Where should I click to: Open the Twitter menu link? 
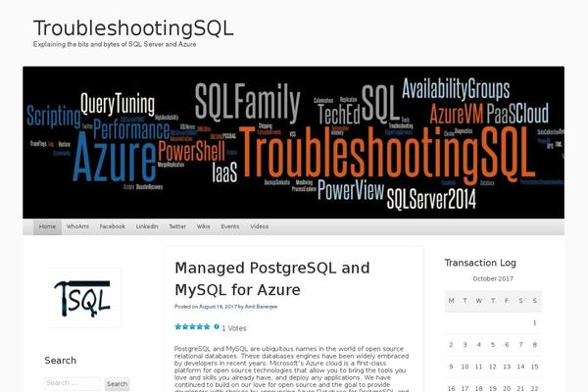click(177, 226)
